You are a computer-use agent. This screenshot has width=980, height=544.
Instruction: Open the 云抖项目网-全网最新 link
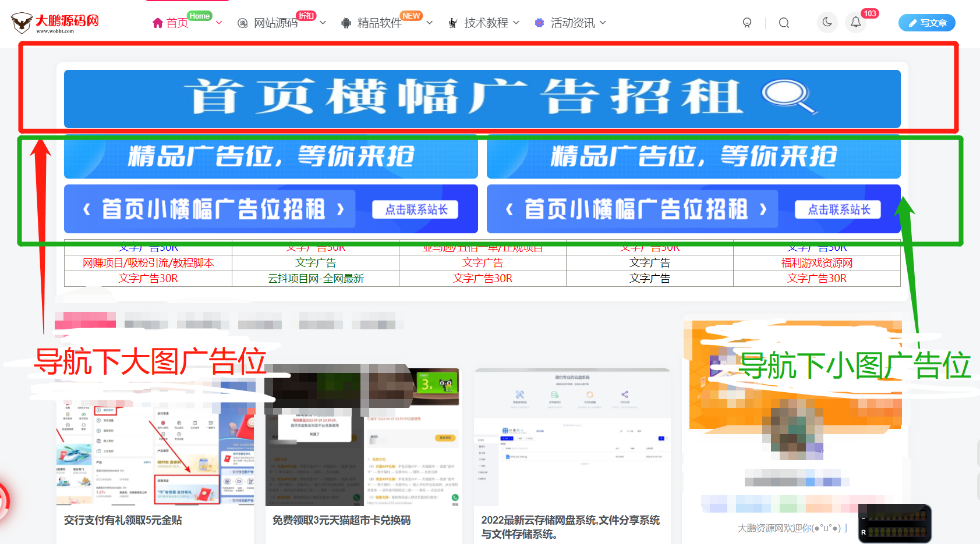pos(316,279)
